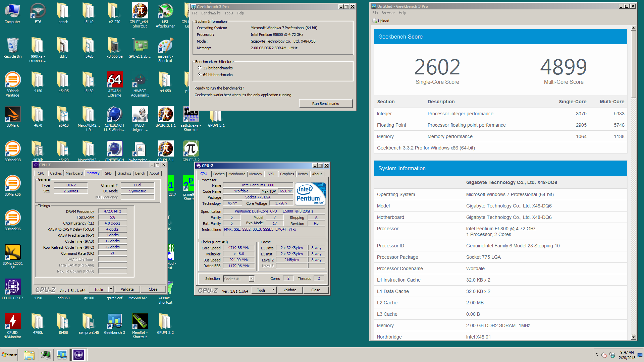Open the HWBOT Aquamark3 icon
Viewport: 644px width, 362px height.
point(140,84)
